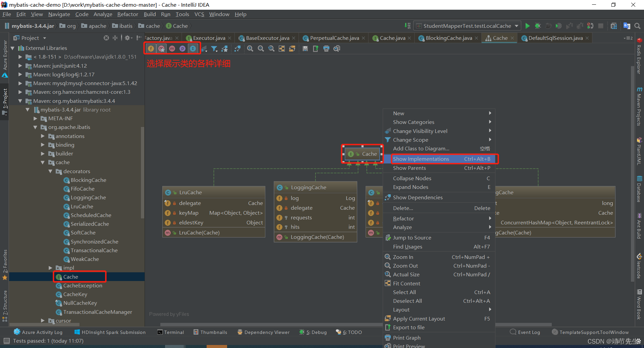Open Maven Projects side panel
The width and height of the screenshot is (644, 348).
[x=639, y=107]
